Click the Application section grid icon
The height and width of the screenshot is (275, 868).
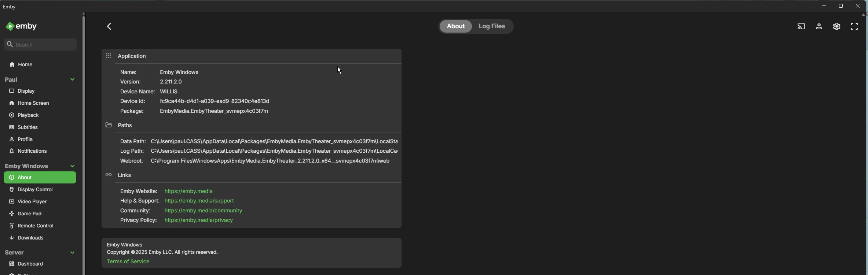tap(109, 56)
